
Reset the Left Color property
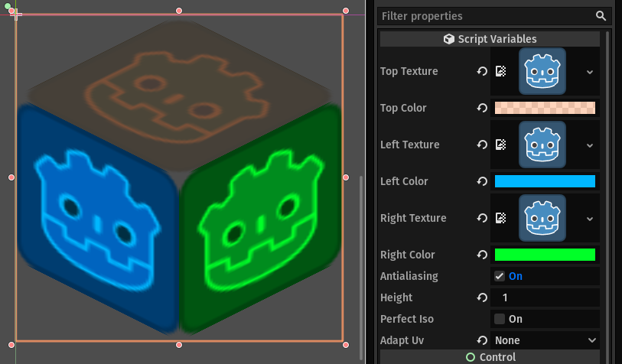click(x=482, y=181)
